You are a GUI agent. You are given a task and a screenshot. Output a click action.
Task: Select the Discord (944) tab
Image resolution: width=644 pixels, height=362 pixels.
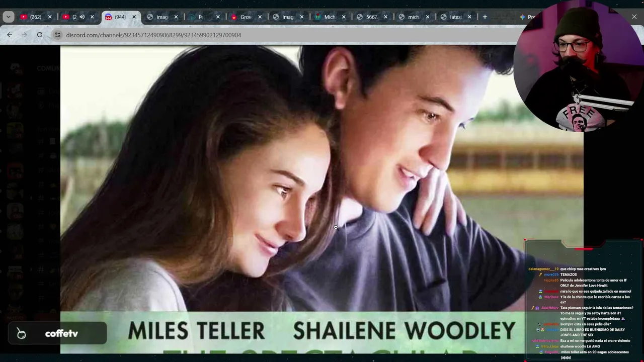click(x=120, y=17)
